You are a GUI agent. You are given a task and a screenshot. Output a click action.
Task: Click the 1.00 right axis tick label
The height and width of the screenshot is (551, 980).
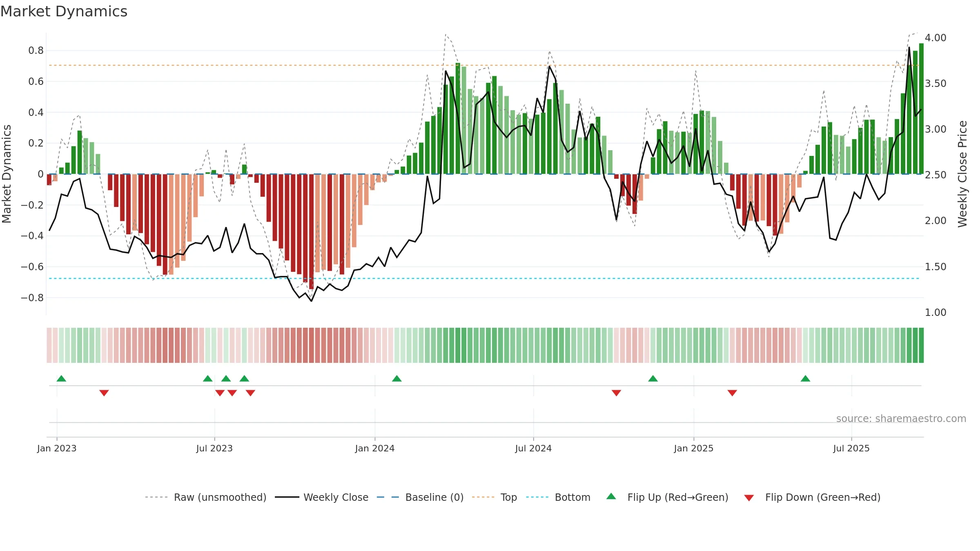click(935, 312)
